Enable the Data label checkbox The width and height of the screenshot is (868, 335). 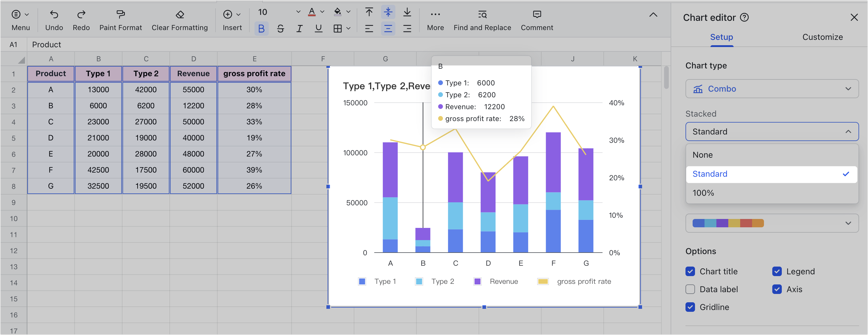pos(690,289)
